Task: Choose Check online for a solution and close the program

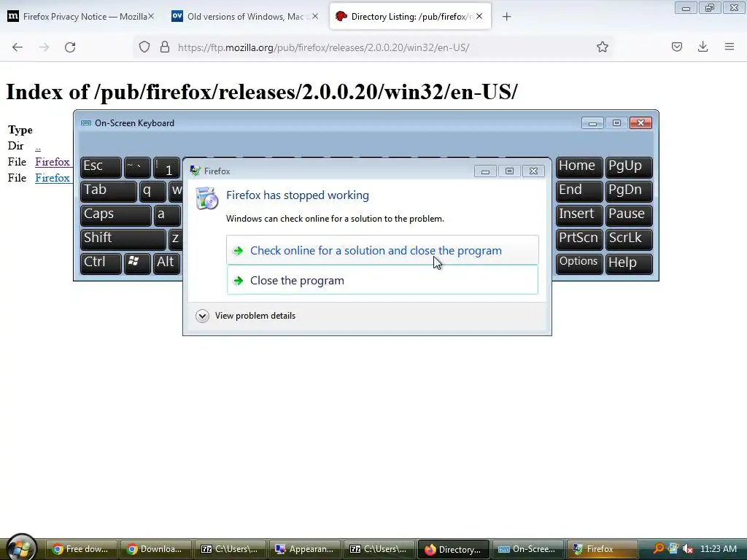Action: [382, 250]
